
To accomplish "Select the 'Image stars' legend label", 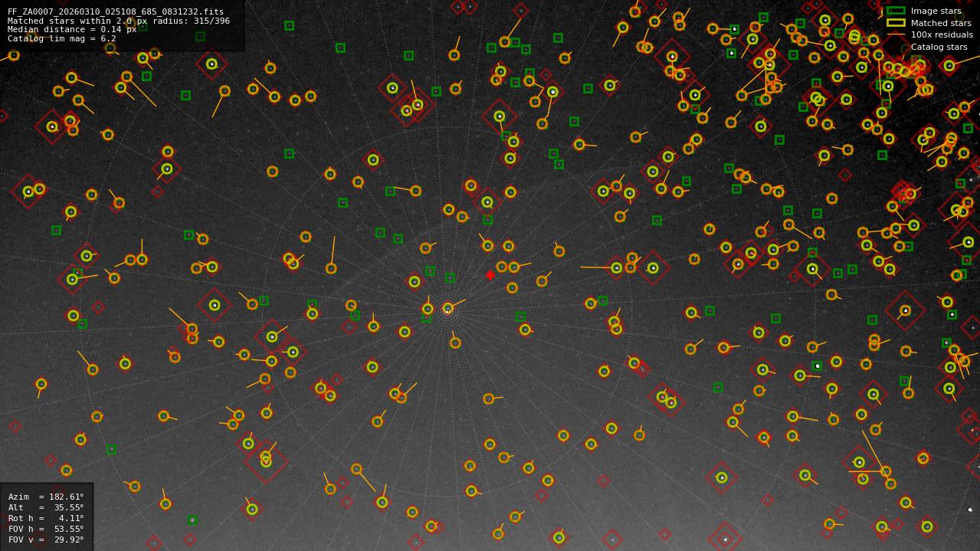I will pos(936,11).
